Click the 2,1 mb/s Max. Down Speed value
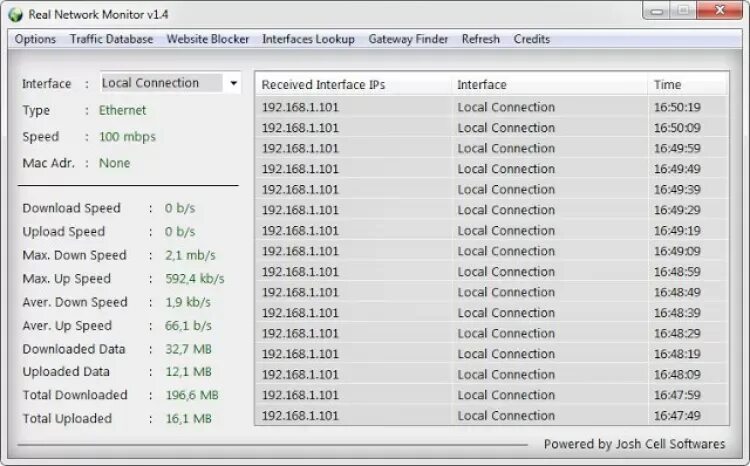 click(190, 255)
